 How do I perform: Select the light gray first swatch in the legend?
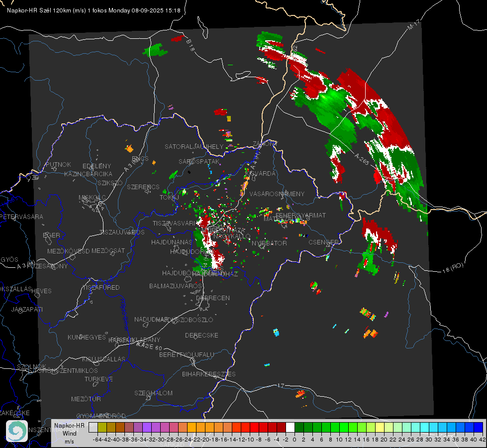tap(93, 427)
